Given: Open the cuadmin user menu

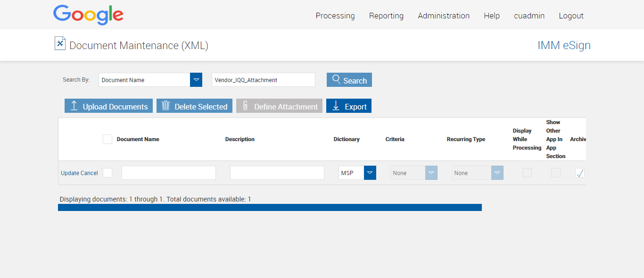Looking at the screenshot, I should [x=529, y=16].
